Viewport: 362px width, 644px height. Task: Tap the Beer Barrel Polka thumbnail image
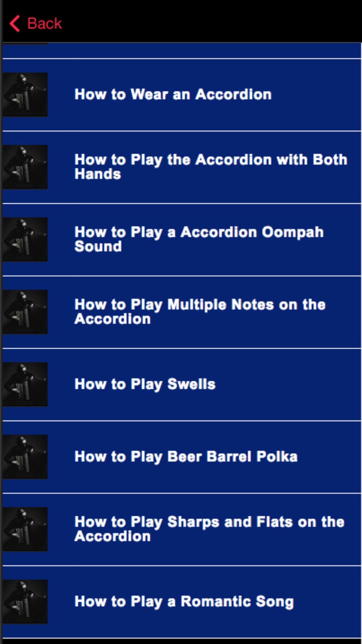[x=25, y=457]
